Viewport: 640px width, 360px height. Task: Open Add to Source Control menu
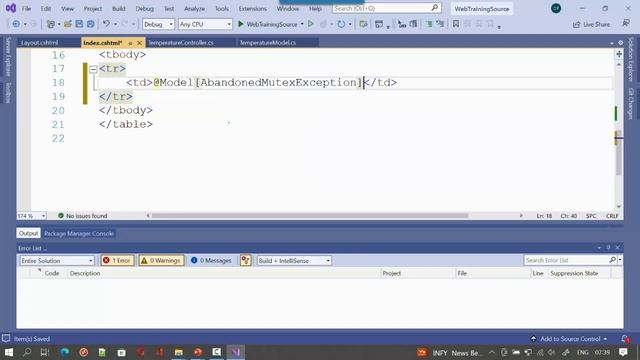click(x=569, y=339)
